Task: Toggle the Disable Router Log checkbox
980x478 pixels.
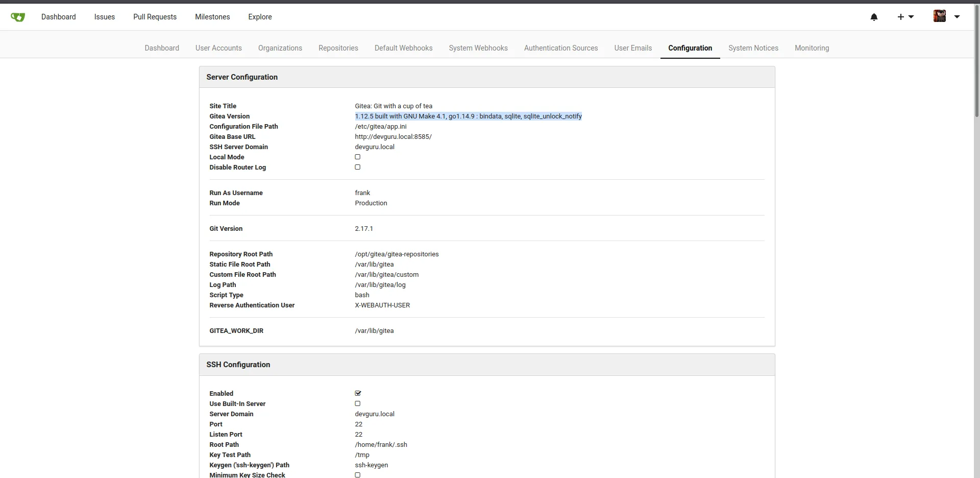Action: 357,167
